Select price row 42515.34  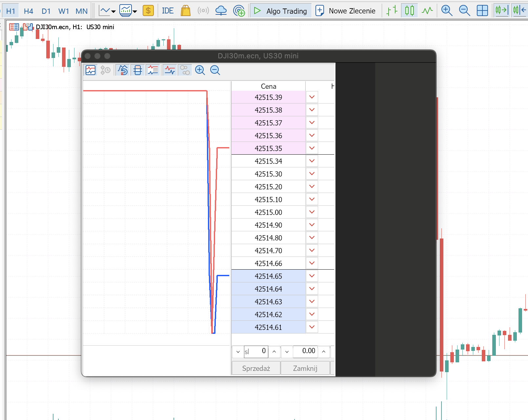(268, 161)
